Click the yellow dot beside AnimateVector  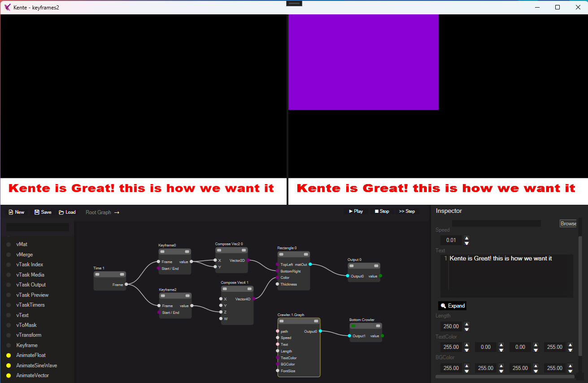[x=9, y=376]
